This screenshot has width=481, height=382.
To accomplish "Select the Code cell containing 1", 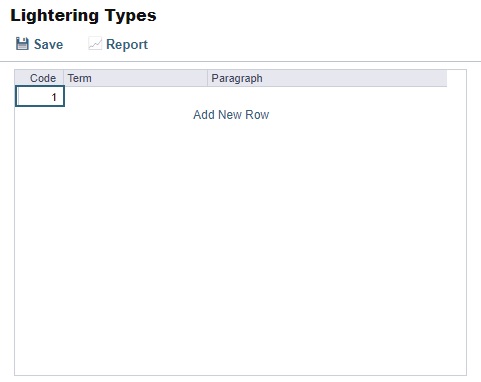I will coord(40,97).
